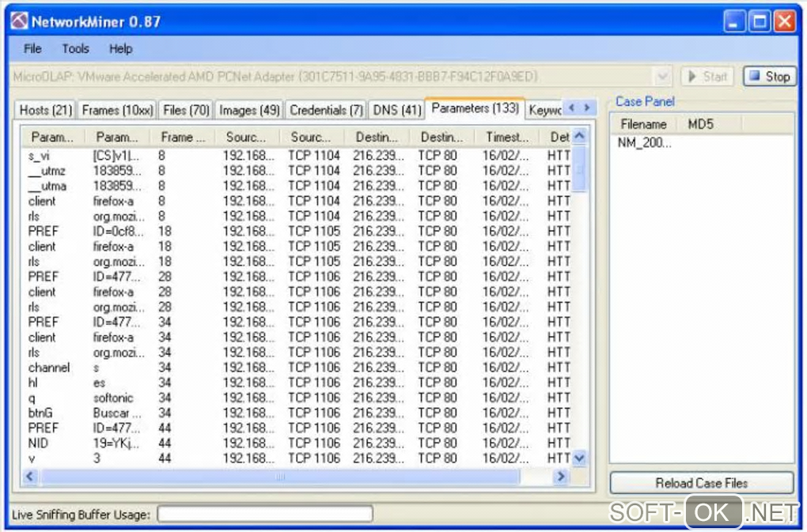Screen dimensions: 807x532
Task: Click the 'es' parameter value
Action: [99, 383]
